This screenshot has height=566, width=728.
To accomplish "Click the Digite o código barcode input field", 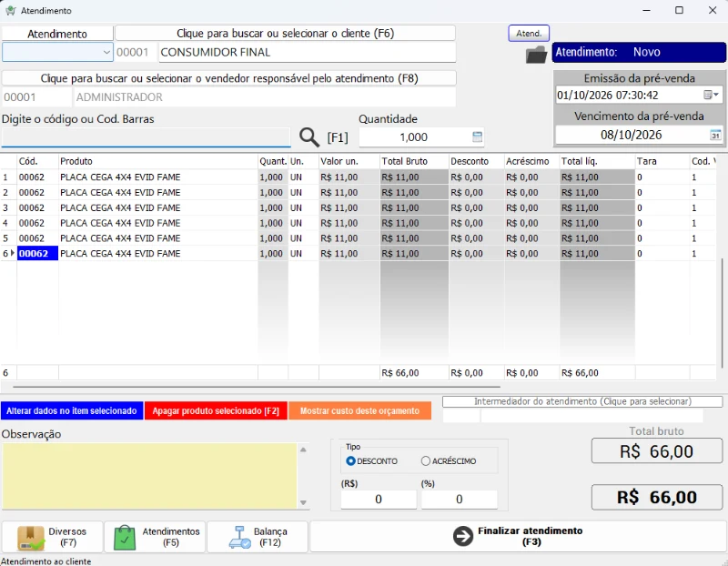I will pyautogui.click(x=146, y=137).
